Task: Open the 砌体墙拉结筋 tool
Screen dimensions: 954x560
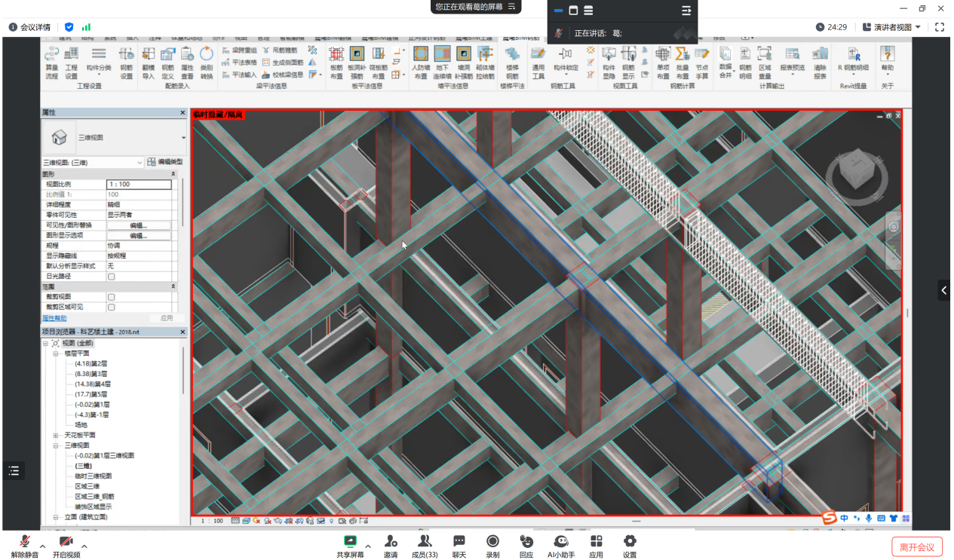Action: pos(486,63)
